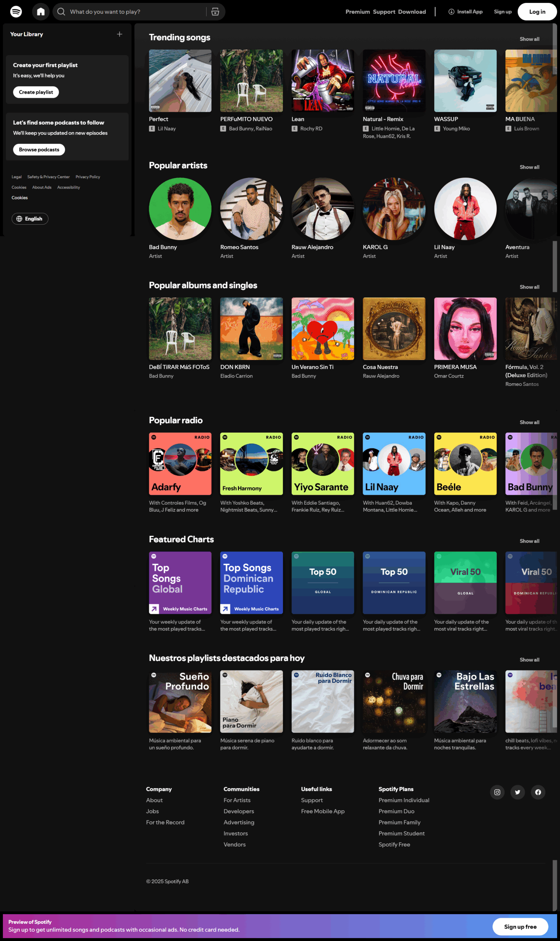The width and height of the screenshot is (560, 941).
Task: Show all Popular artists
Action: click(x=529, y=167)
